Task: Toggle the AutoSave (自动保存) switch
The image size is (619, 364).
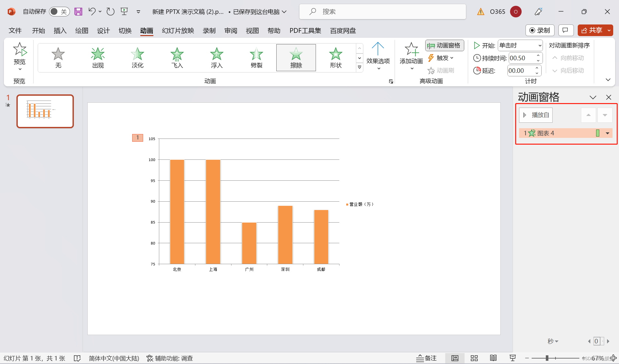Action: click(x=59, y=12)
